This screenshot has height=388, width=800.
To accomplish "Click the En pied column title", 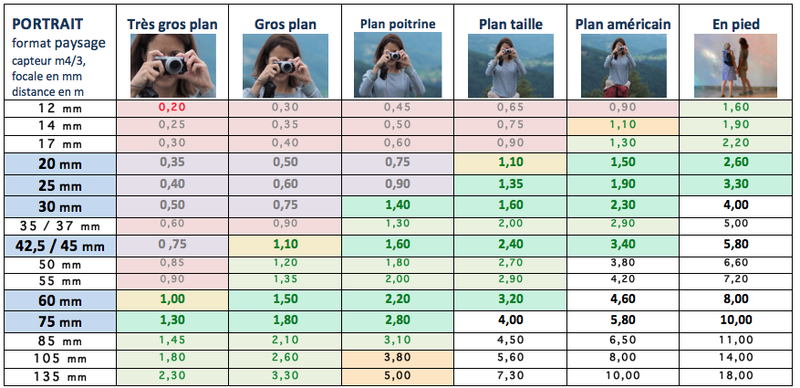I will (x=736, y=23).
